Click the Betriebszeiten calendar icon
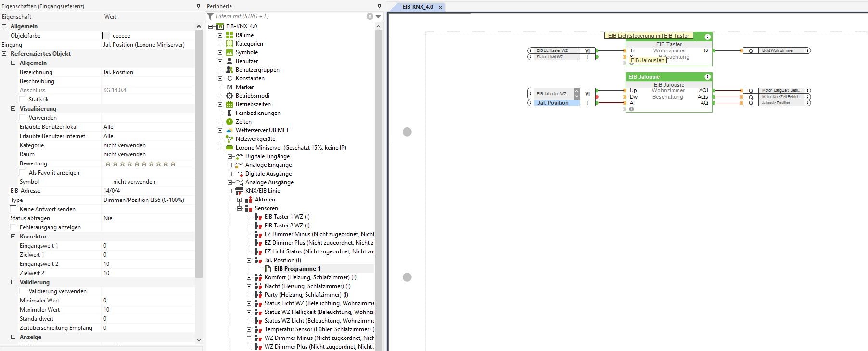Screen dimensions: 868x351 [x=230, y=104]
